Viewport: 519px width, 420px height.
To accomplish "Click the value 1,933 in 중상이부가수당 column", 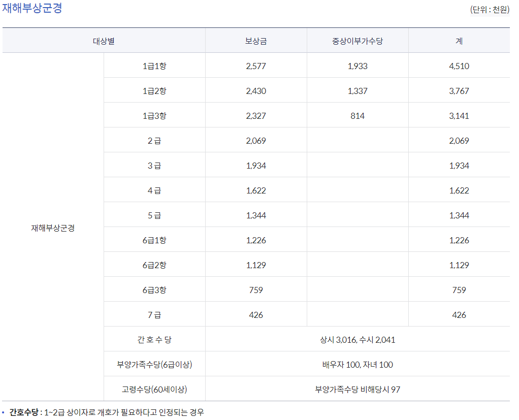I will pyautogui.click(x=357, y=66).
